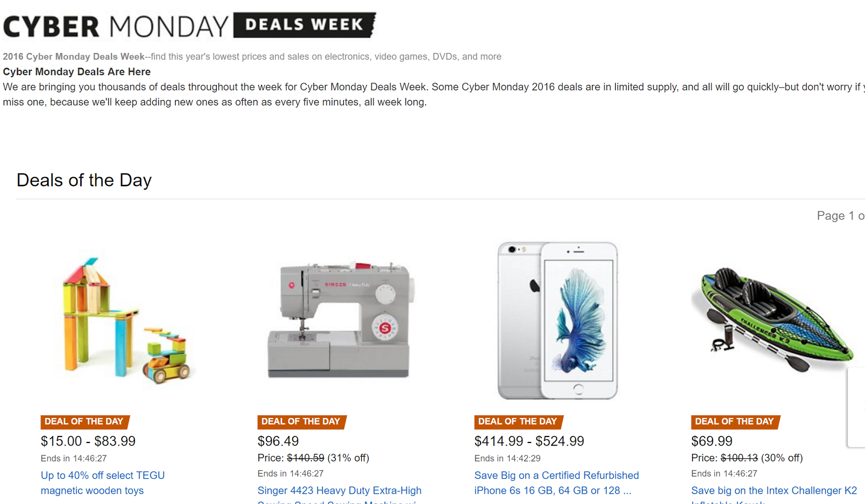Open the Intex Challenger K2 kayak link
Viewport: 865px width, 504px height.
[x=774, y=490]
